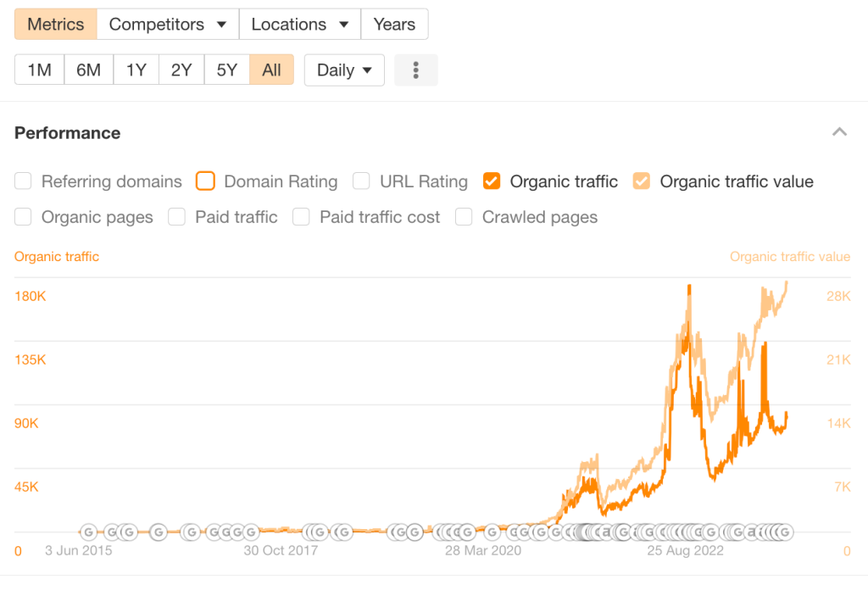Click the peak of the organic traffic line
Viewport: 868px width, 596px height.
pos(689,288)
